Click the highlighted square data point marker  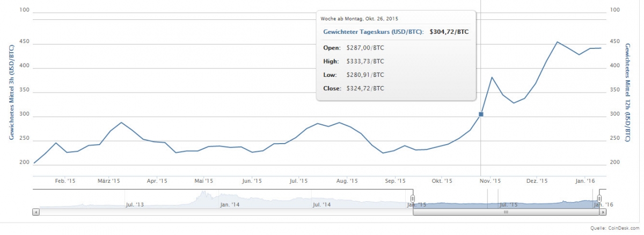pos(481,114)
